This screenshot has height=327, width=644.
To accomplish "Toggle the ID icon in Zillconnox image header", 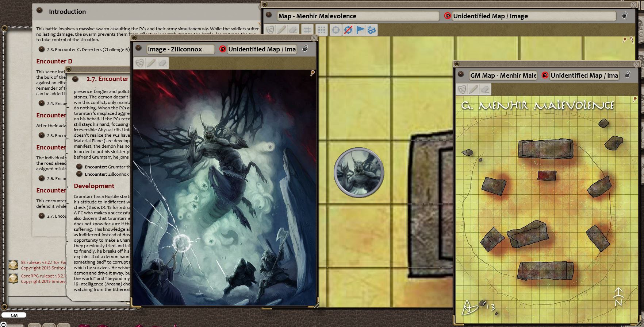I will pyautogui.click(x=223, y=49).
